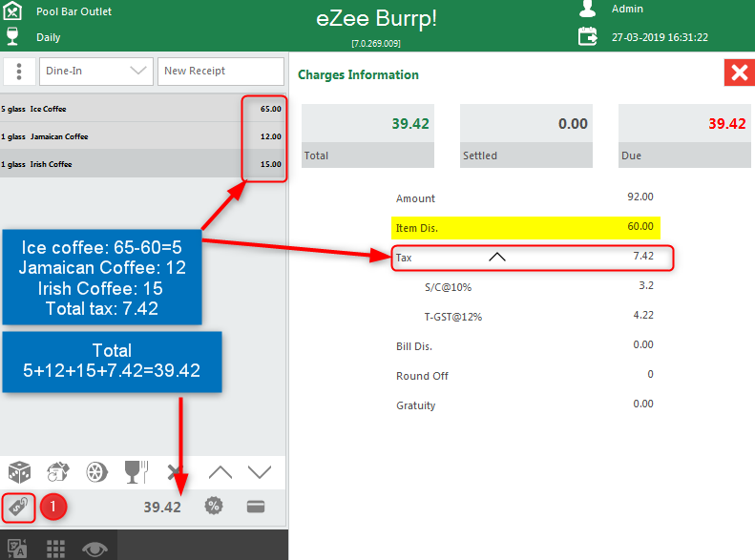Select the Jamaican Coffee order row
Viewport: 755px width, 560px height.
point(142,136)
